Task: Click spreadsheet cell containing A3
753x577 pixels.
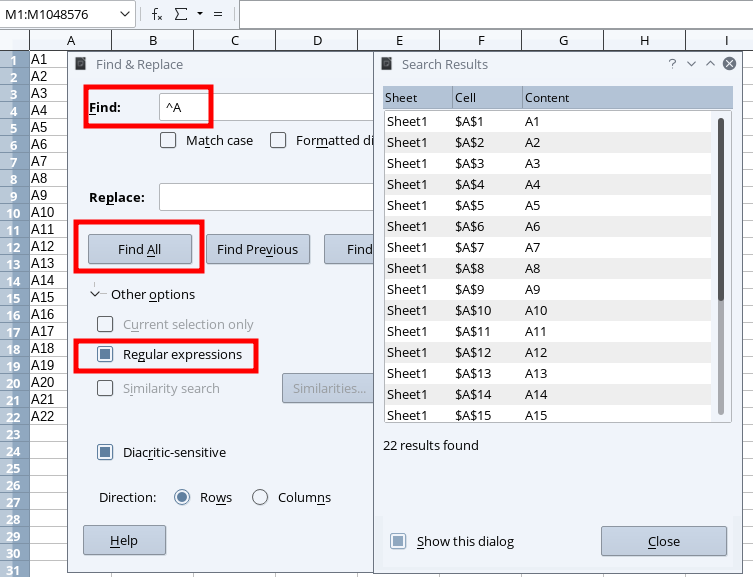Action: (x=48, y=93)
